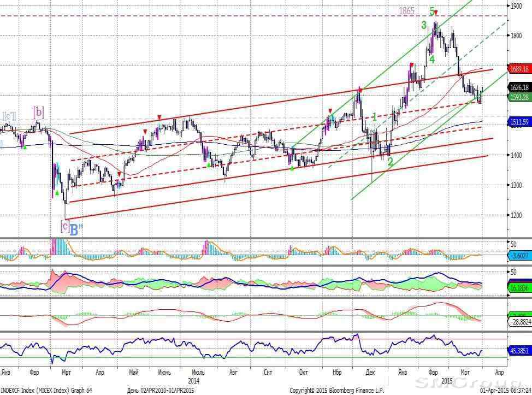Image resolution: width=532 pixels, height=395 pixels.
Task: Click the Снт month label
Action: click(268, 372)
